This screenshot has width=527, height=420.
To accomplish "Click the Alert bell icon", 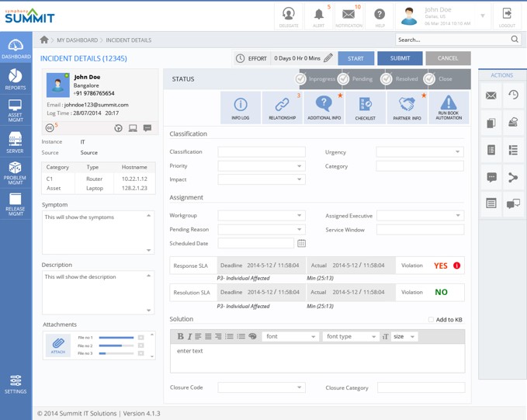I will [x=318, y=15].
